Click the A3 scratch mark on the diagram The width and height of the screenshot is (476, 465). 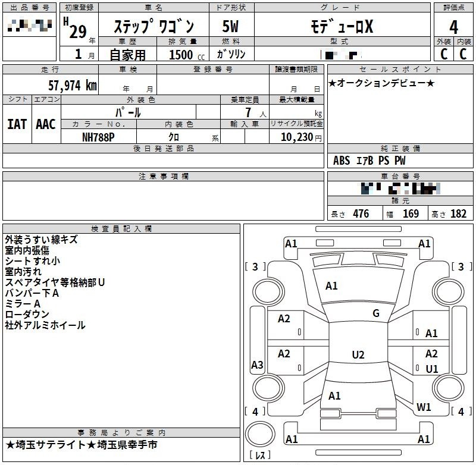257,365
